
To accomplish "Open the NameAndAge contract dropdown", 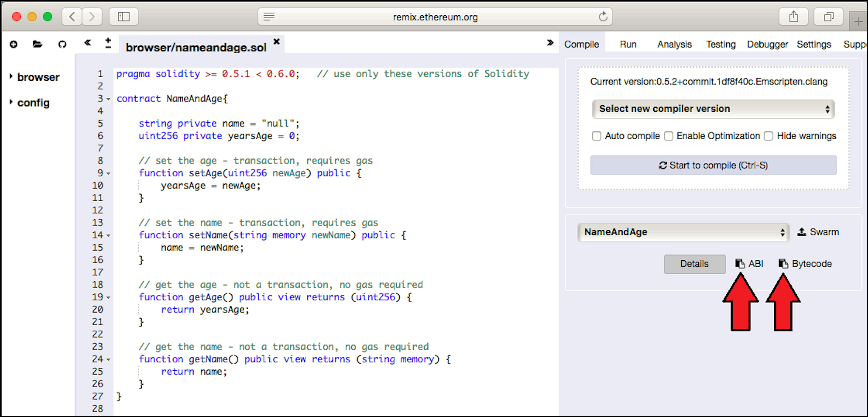I will tap(683, 232).
